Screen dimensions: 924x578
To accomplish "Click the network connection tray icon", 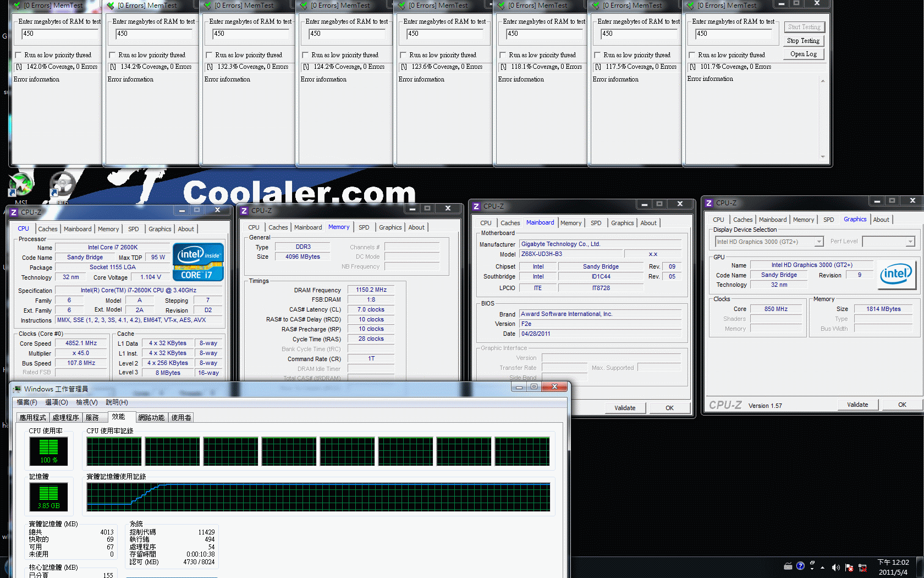I will pyautogui.click(x=862, y=567).
